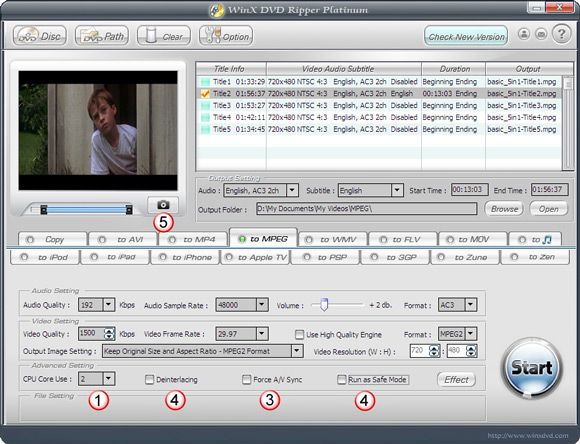This screenshot has height=444, width=580.
Task: Click the Start Time field
Action: (470, 190)
